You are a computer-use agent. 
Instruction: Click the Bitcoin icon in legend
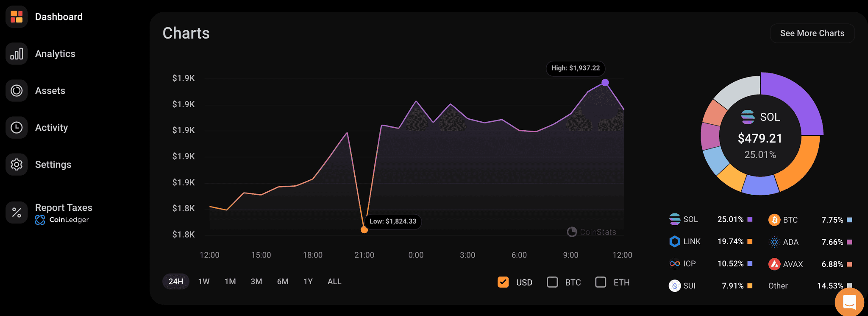pyautogui.click(x=774, y=220)
